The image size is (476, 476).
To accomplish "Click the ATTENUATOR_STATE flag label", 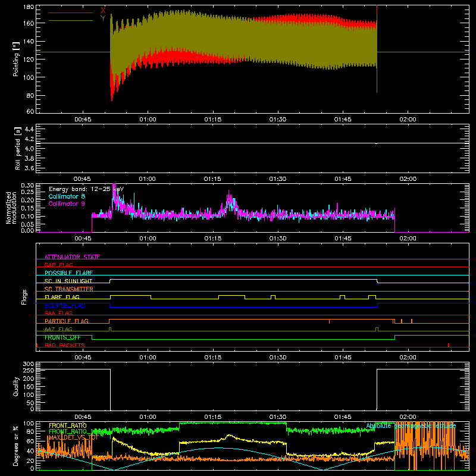I will tap(72, 257).
